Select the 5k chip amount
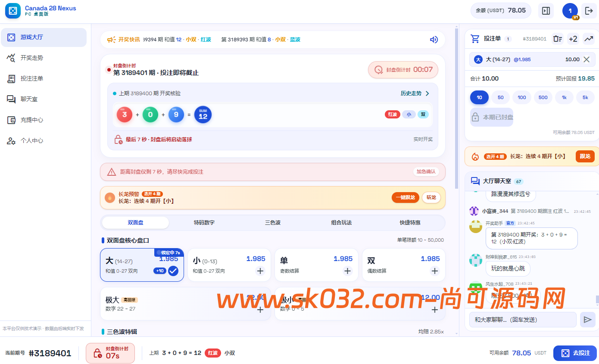Viewport: 599px width, 364px height. [x=585, y=97]
